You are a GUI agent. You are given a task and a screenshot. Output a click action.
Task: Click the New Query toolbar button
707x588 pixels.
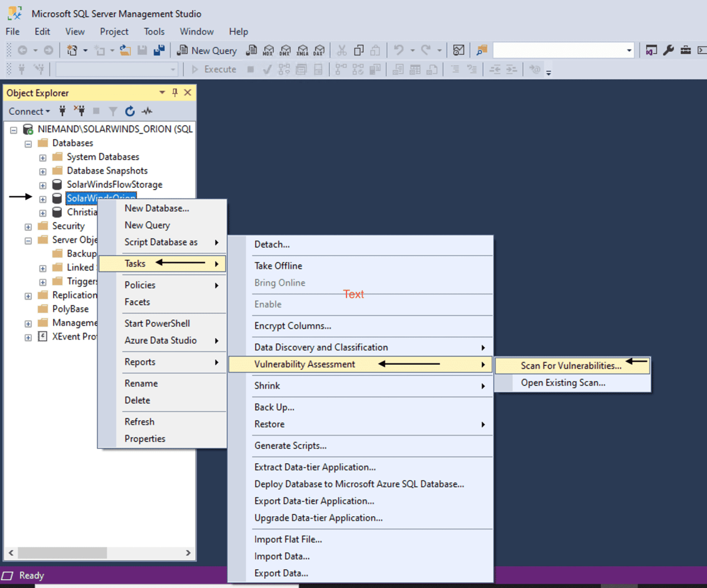[x=207, y=51]
